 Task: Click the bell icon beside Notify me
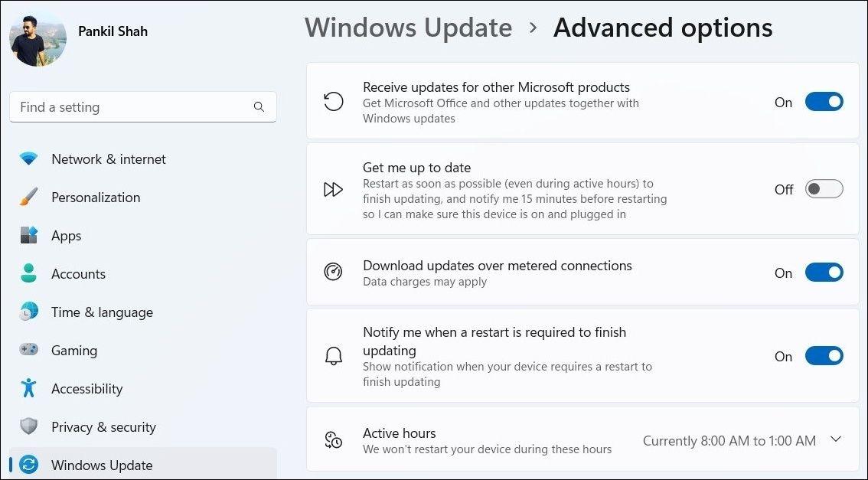tap(333, 356)
